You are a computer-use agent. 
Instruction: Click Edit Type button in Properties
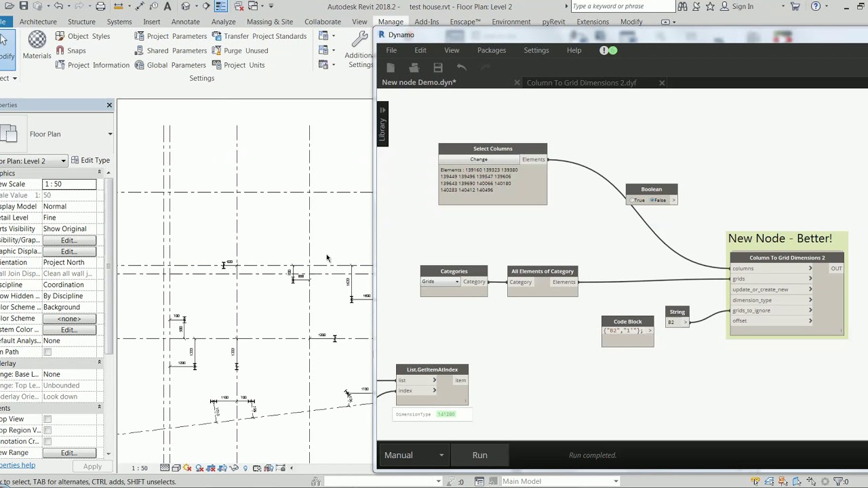[90, 161]
